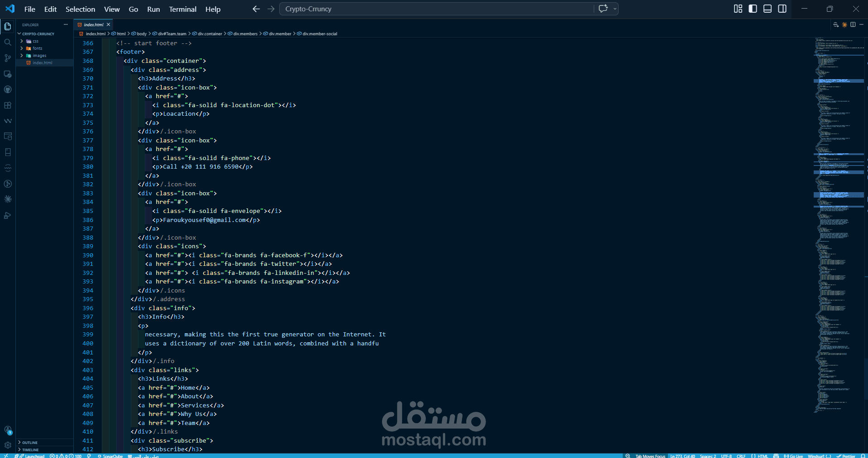Go forward using the title bar arrow
868x458 pixels.
pos(271,9)
